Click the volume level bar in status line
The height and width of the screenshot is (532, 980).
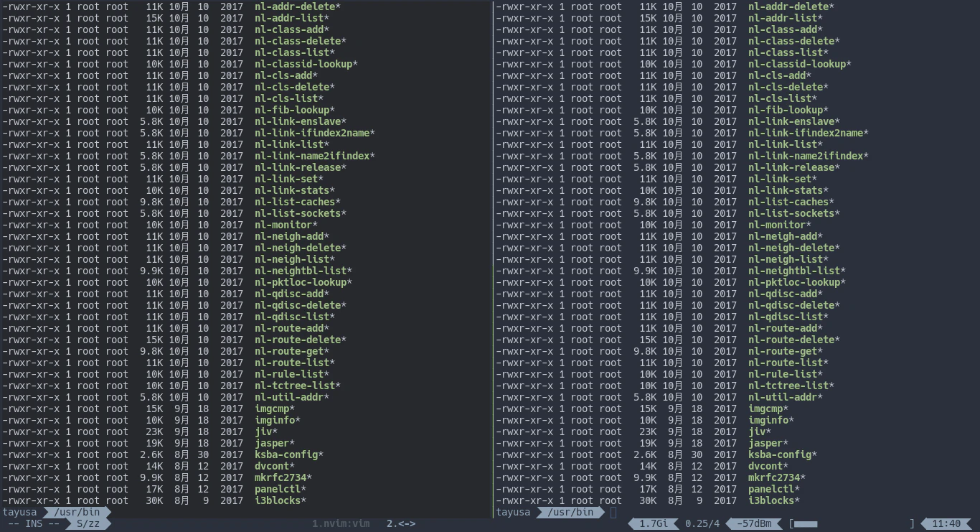852,523
